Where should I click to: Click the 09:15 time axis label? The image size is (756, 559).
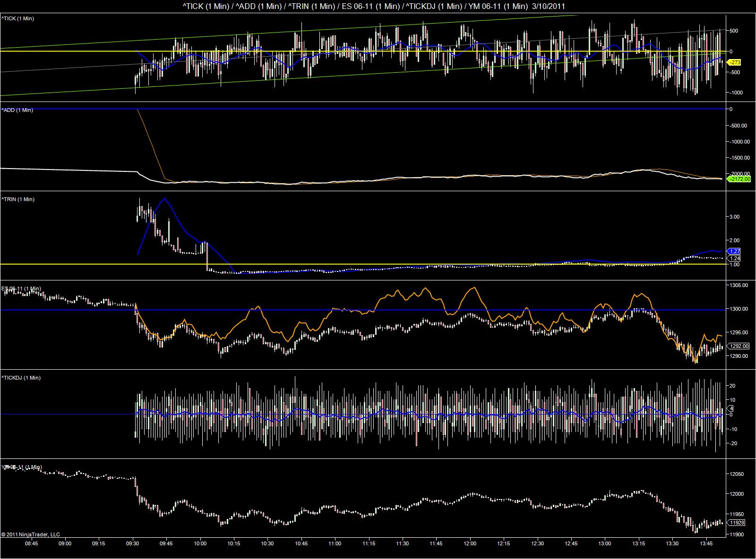pos(99,543)
